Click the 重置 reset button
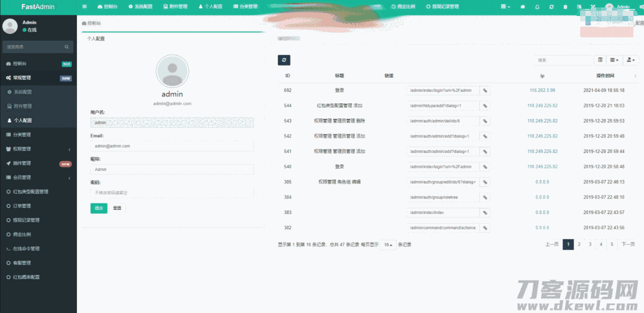This screenshot has height=313, width=644. [x=117, y=208]
